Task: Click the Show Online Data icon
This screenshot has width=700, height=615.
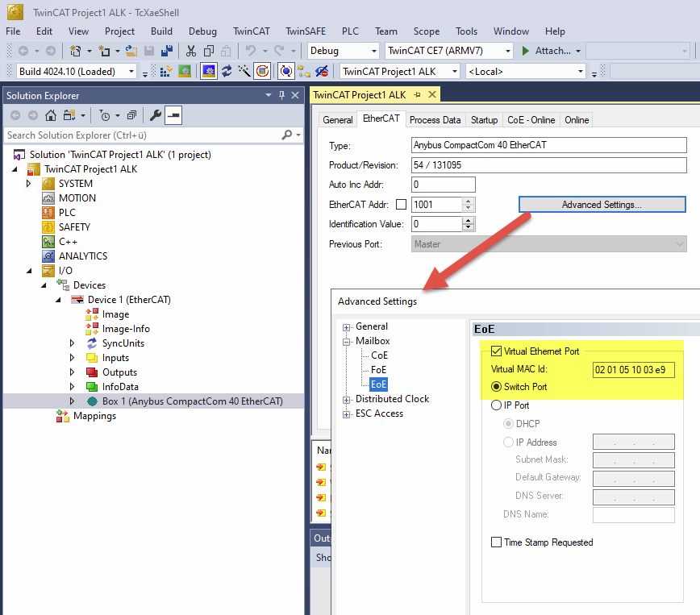Action: (286, 72)
